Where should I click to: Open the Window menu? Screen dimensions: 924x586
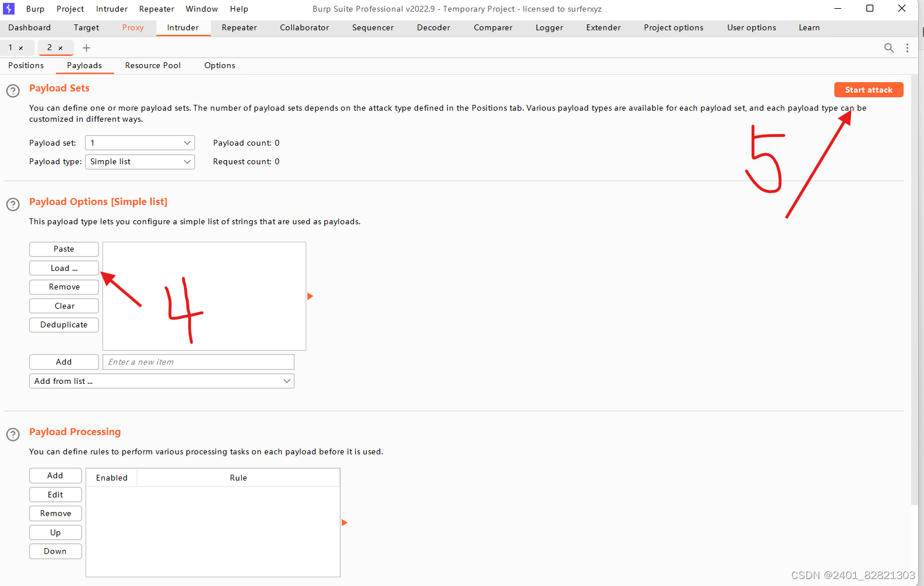(x=201, y=9)
